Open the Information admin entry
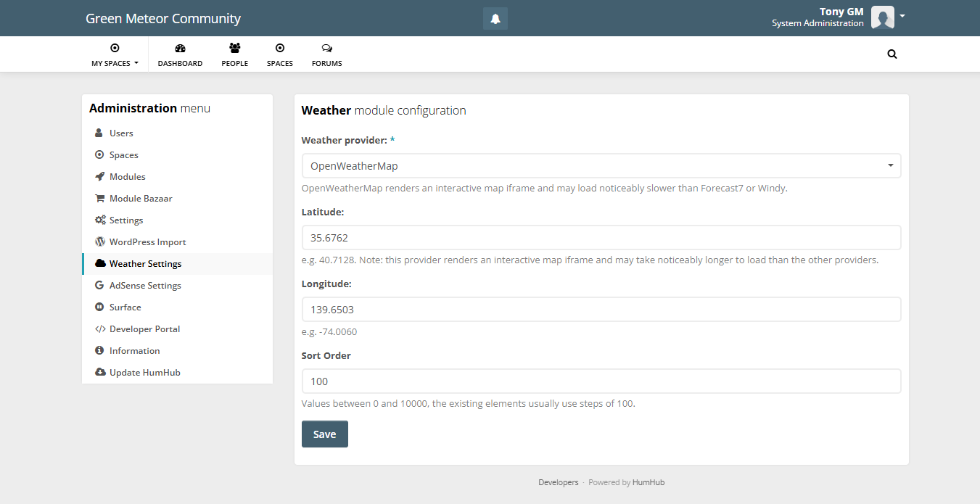This screenshot has width=980, height=504. click(x=177, y=351)
